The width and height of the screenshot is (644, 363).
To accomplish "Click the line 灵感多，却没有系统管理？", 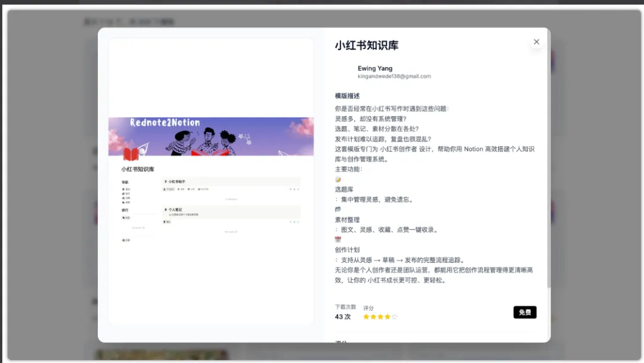I will [370, 119].
